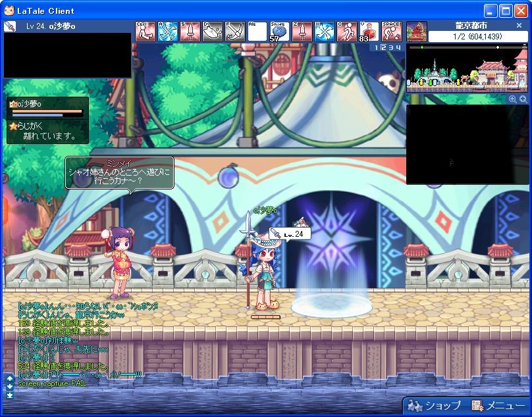Click the party HP bar of o沙夢o

point(47,111)
